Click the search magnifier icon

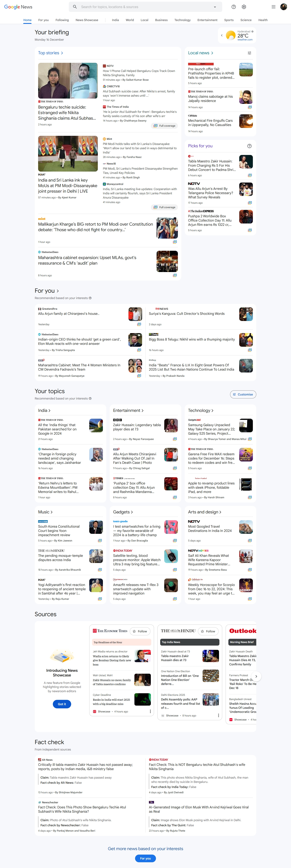pyautogui.click(x=75, y=7)
